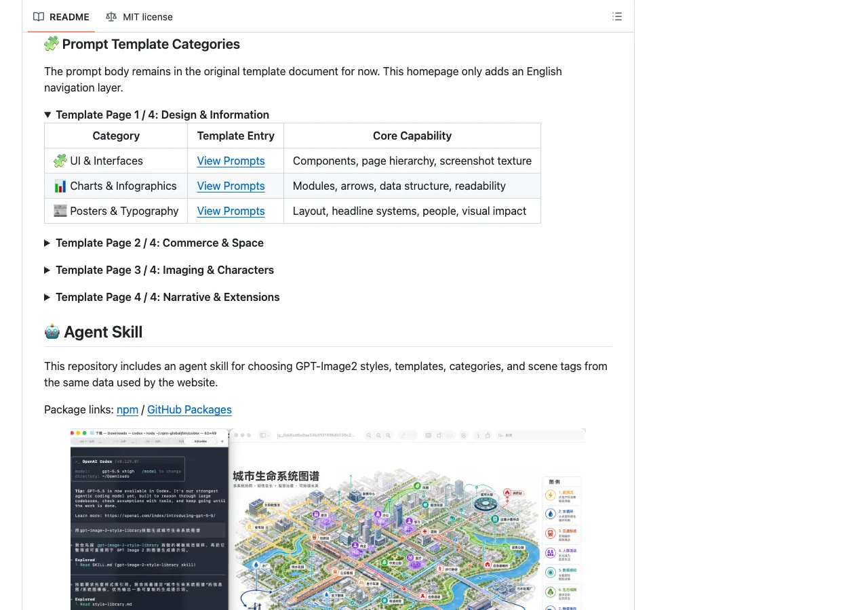Image resolution: width=868 pixels, height=610 pixels.
Task: Click the puzzle emoji in Prompt Template Categories heading
Action: point(52,44)
